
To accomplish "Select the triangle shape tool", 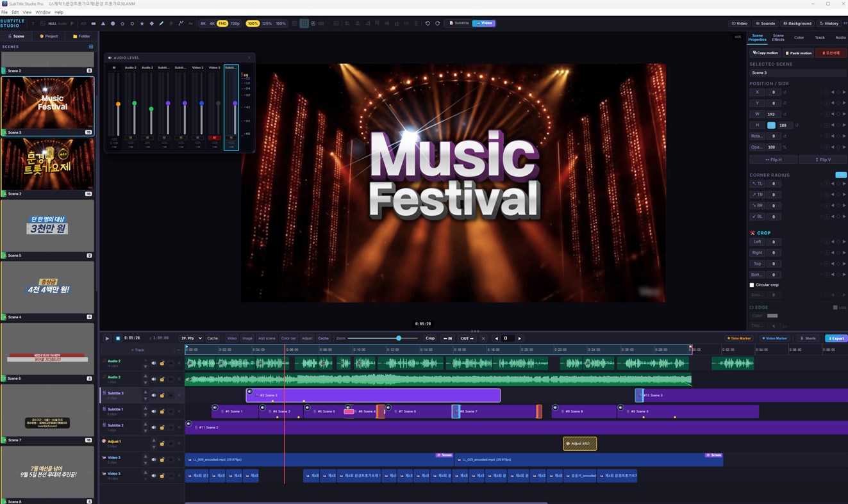I will click(103, 23).
